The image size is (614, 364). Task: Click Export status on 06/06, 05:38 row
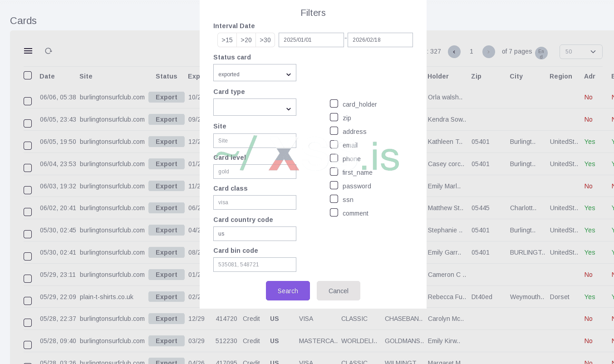tap(167, 97)
